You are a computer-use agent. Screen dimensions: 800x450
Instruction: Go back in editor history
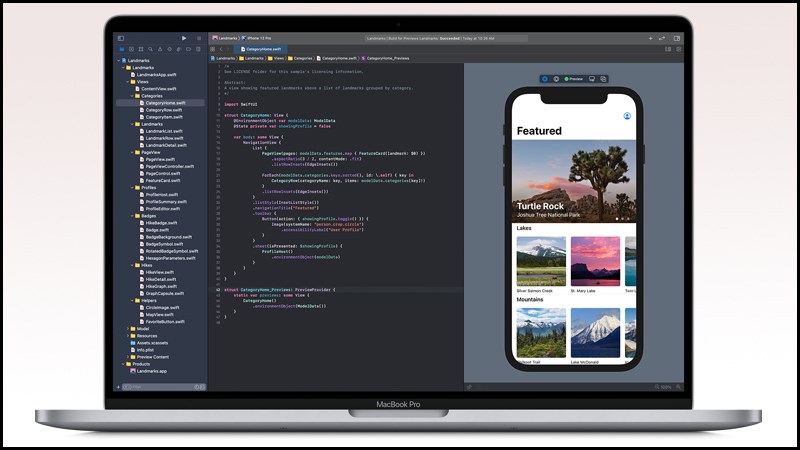tap(221, 49)
